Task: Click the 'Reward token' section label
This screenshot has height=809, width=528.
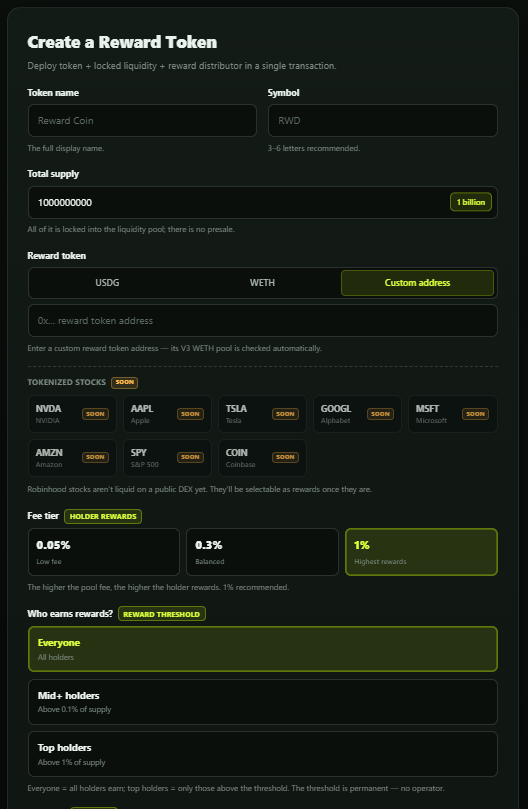Action: coord(56,256)
